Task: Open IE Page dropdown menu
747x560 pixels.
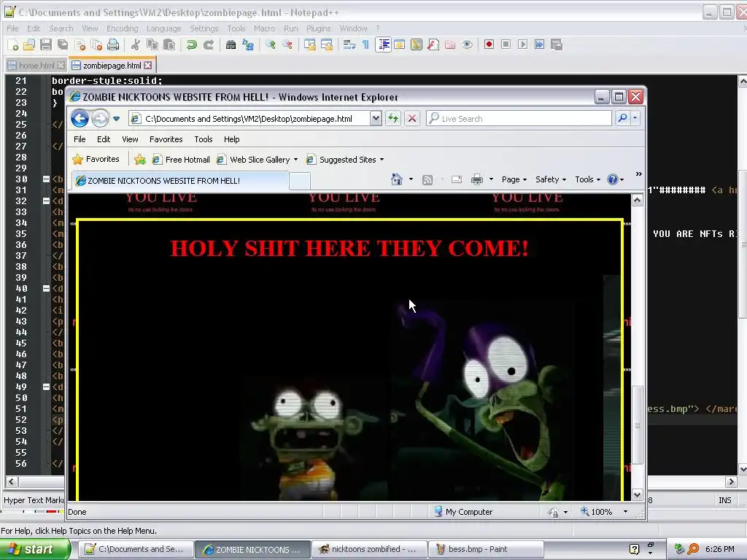Action: point(514,179)
